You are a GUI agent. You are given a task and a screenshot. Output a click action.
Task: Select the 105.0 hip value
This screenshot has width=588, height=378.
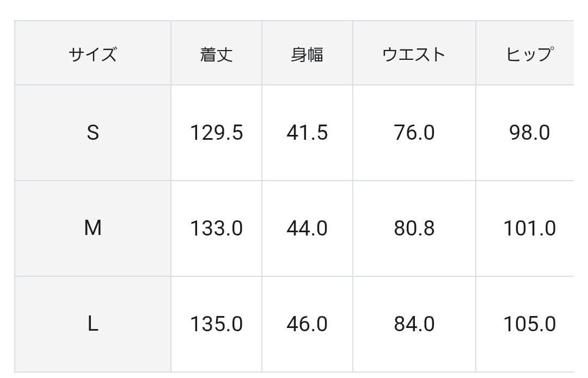point(529,324)
